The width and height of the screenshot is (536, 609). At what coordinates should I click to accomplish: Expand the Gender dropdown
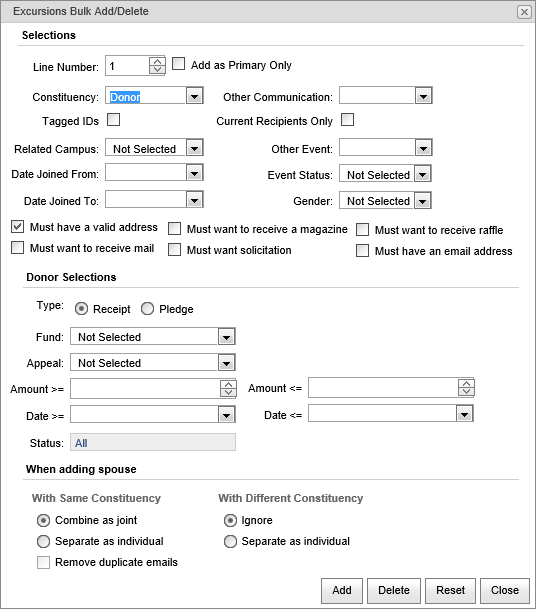click(423, 201)
